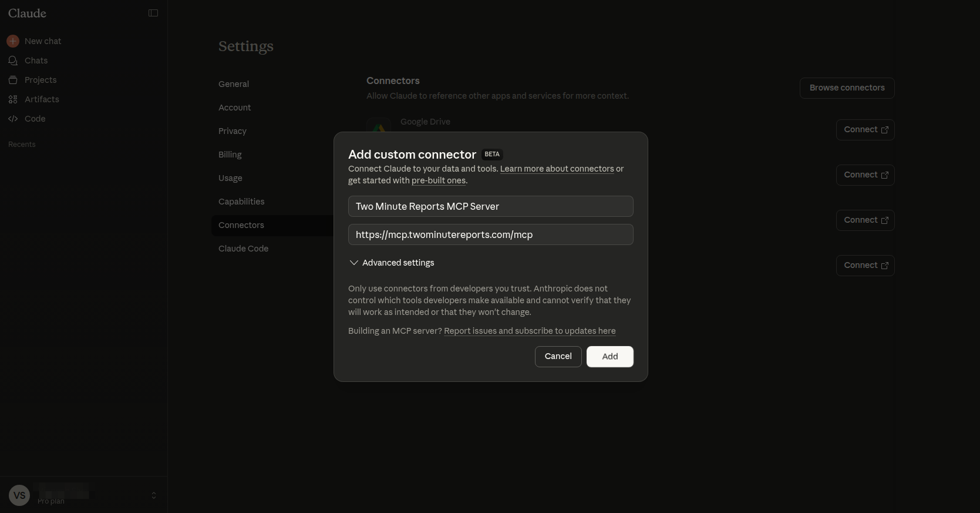Open Learn more about connectors link

[x=557, y=169]
